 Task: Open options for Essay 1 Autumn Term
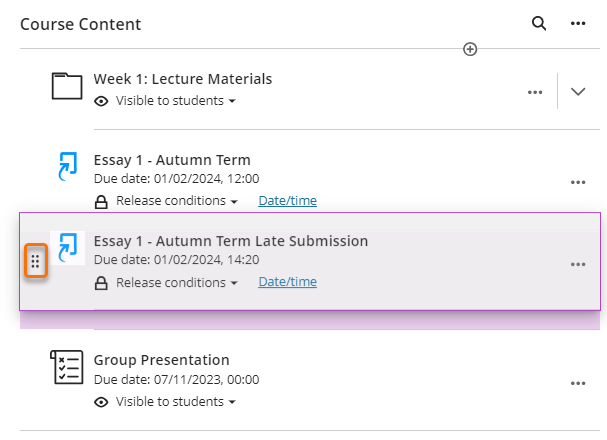point(578,183)
